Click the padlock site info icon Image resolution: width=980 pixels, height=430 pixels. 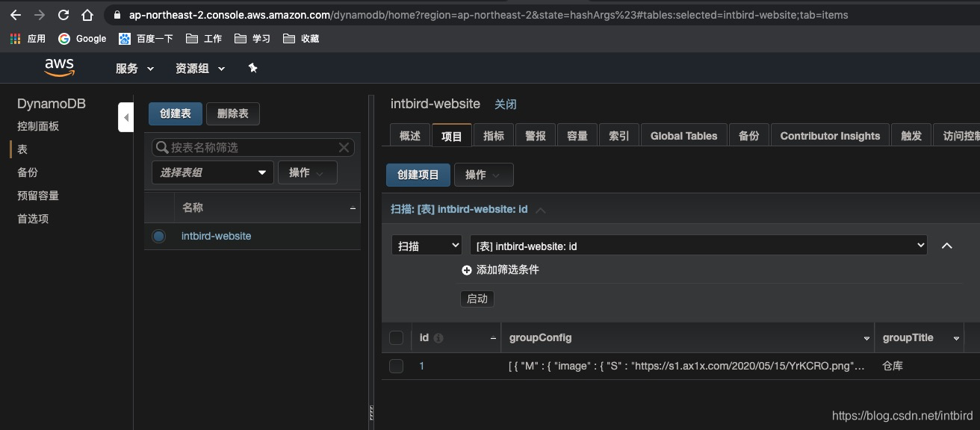(x=117, y=15)
